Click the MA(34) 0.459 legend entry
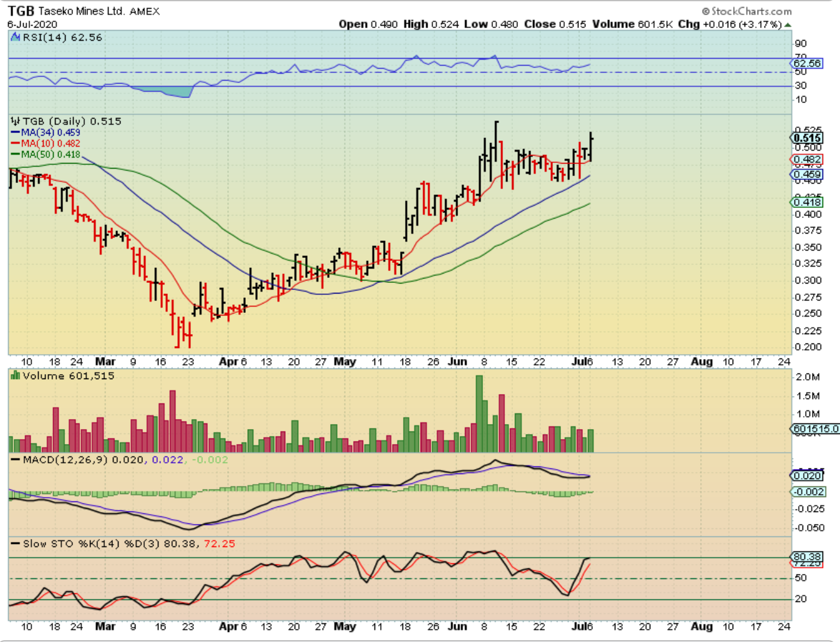The width and height of the screenshot is (840, 642). (x=51, y=132)
